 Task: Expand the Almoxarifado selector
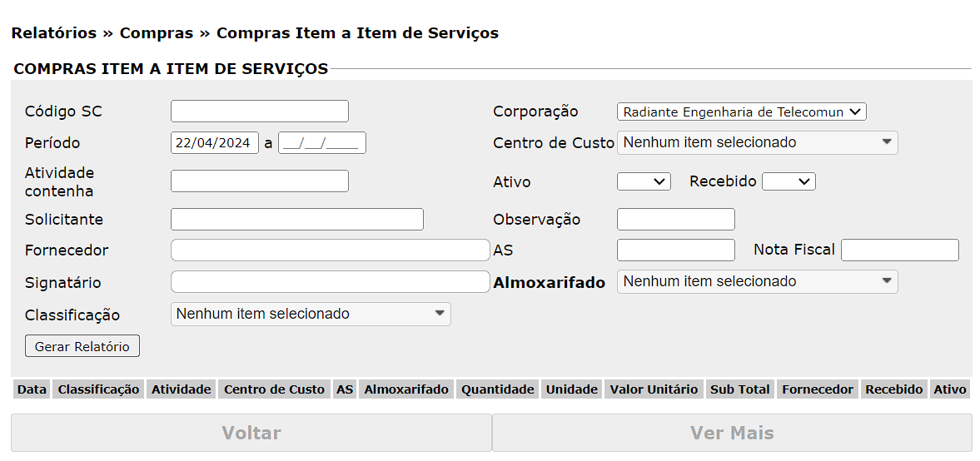(x=757, y=281)
